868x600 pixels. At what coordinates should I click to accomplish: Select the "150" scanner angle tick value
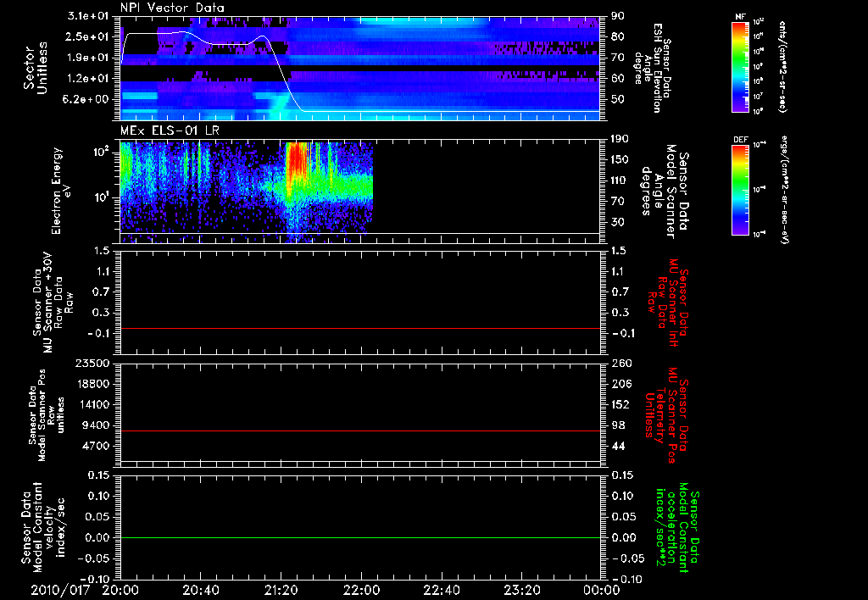tap(620, 159)
